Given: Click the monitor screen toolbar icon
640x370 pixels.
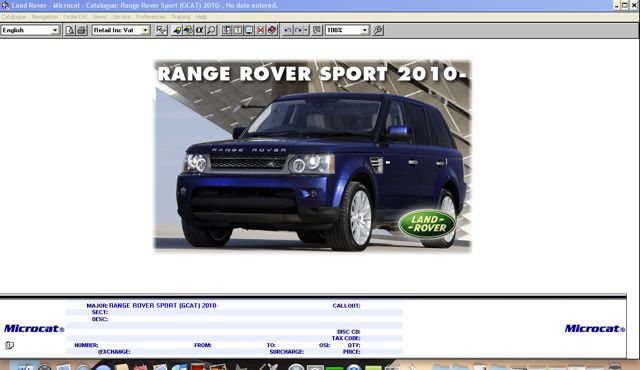Looking at the screenshot, I should pos(249,30).
